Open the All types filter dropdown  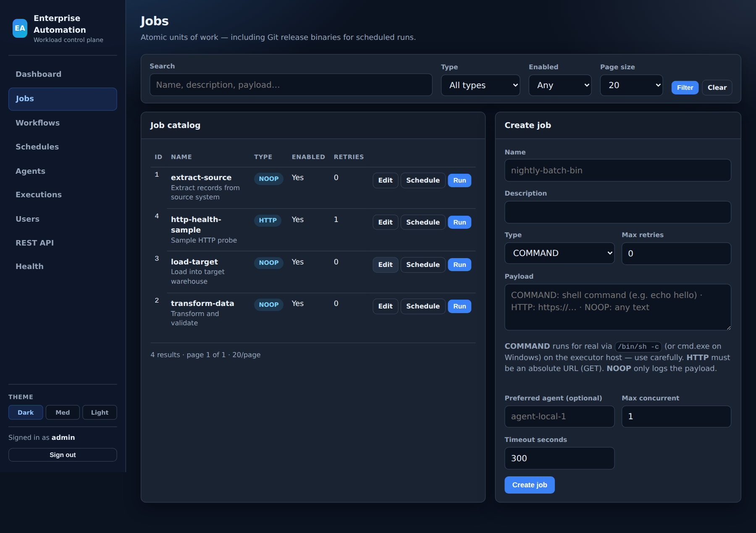point(480,85)
